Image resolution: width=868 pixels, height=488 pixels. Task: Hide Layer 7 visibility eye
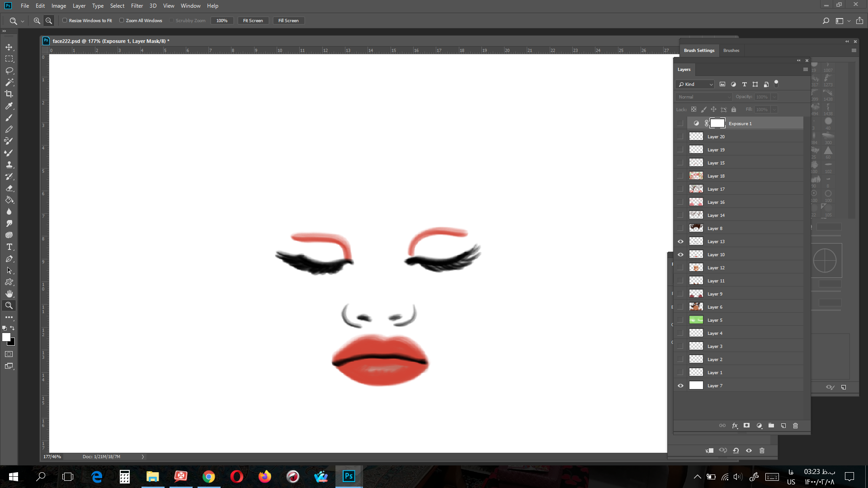680,386
